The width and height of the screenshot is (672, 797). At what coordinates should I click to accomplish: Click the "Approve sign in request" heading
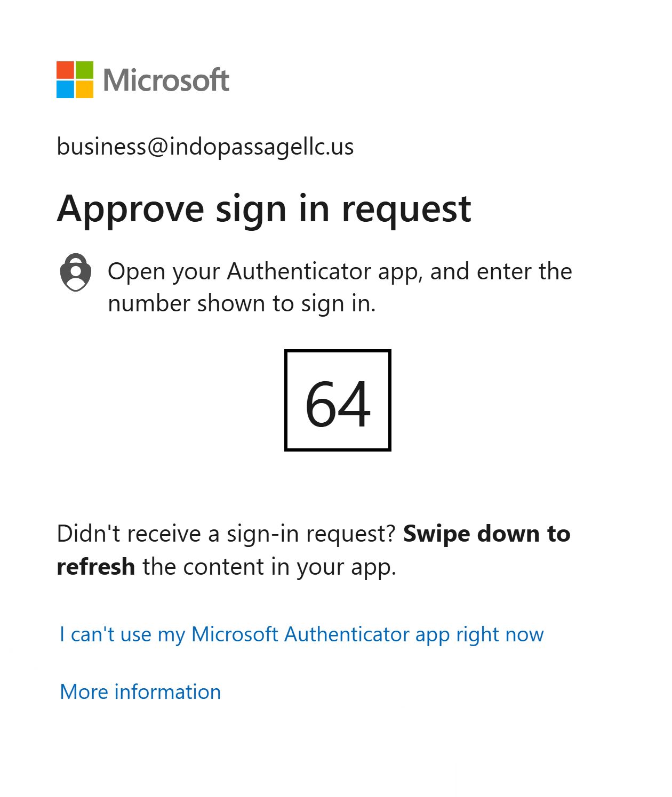pos(264,208)
